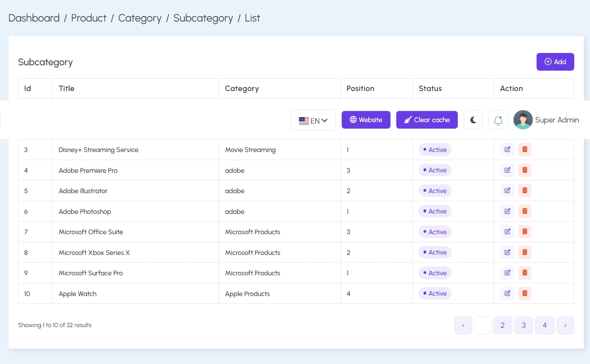Click the Clear cache button
The height and width of the screenshot is (364, 590).
tap(427, 120)
